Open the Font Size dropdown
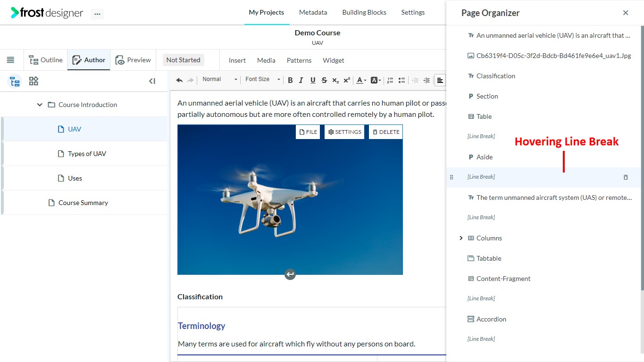Screen dimensions: 644x362 click(x=263, y=79)
